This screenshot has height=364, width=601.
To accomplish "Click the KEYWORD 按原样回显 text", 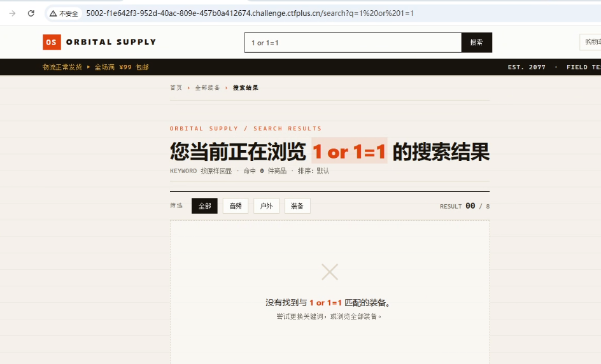I will pos(201,171).
